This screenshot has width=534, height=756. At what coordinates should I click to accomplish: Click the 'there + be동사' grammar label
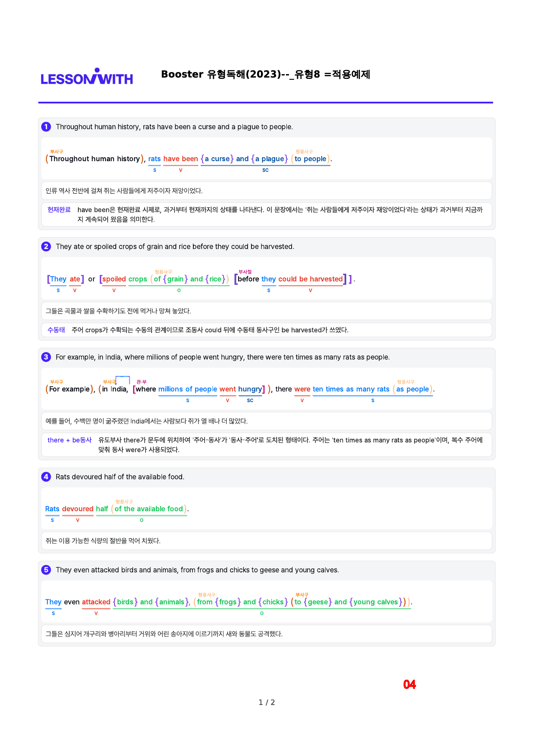69,440
